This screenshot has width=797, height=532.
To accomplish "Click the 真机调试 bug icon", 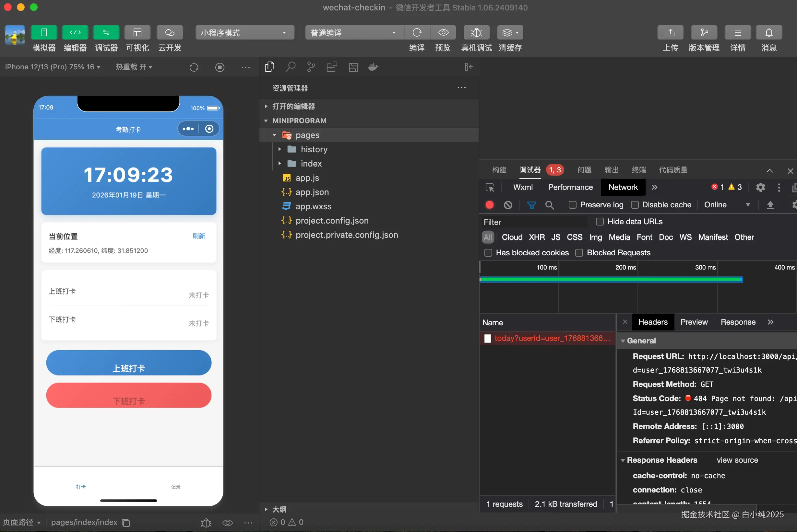I will pos(476,33).
